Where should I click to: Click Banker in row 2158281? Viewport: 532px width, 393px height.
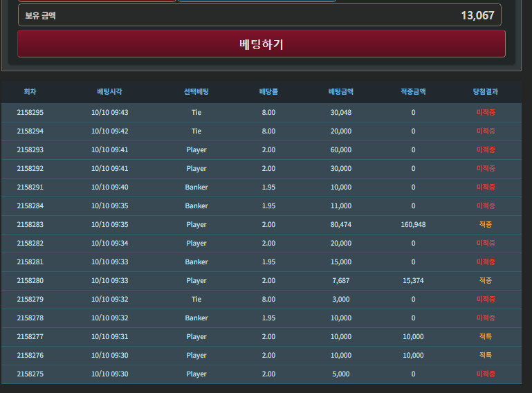(x=196, y=262)
